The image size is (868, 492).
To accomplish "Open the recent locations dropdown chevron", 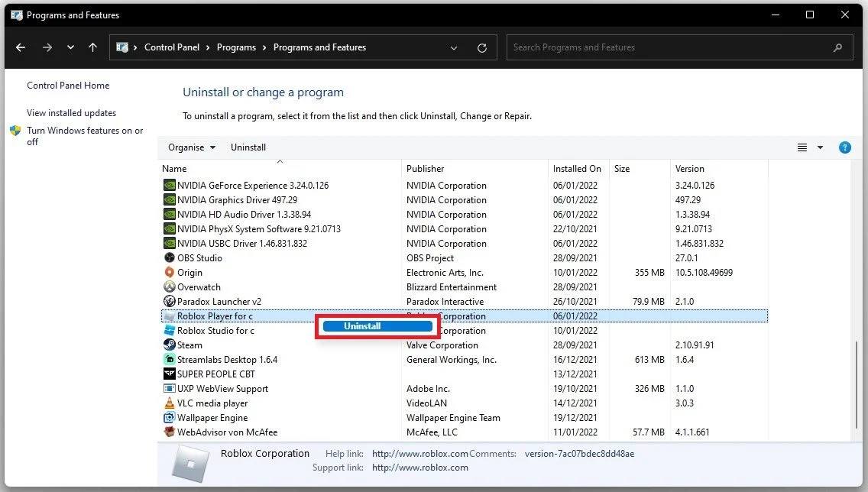I will click(x=70, y=47).
